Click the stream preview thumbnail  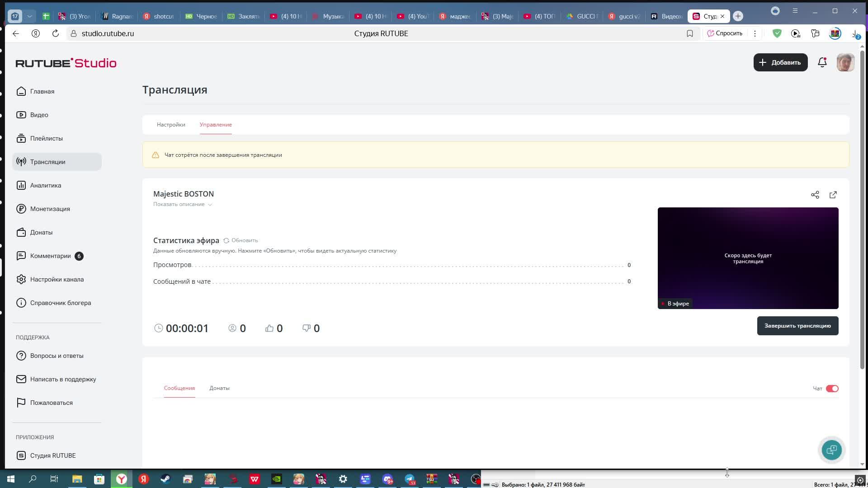point(747,258)
